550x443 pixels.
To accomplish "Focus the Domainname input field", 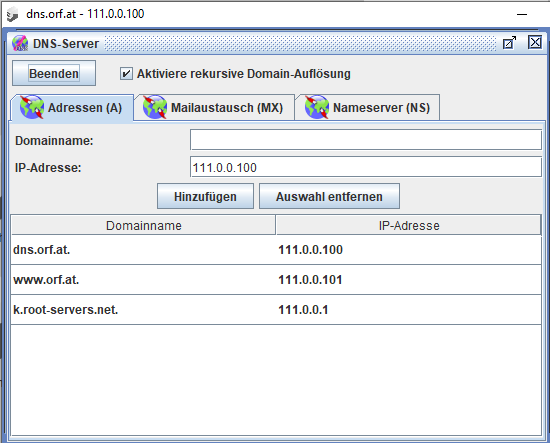I will [x=366, y=140].
